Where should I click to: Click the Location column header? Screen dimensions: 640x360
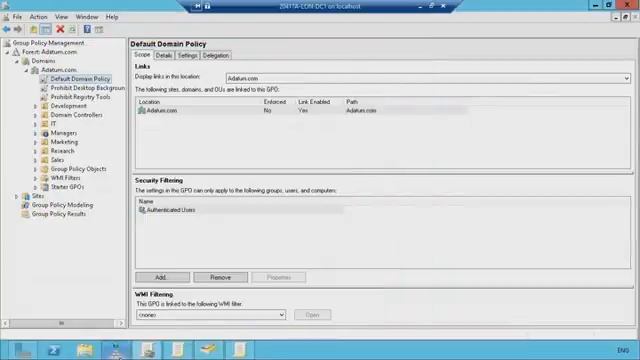pos(149,102)
